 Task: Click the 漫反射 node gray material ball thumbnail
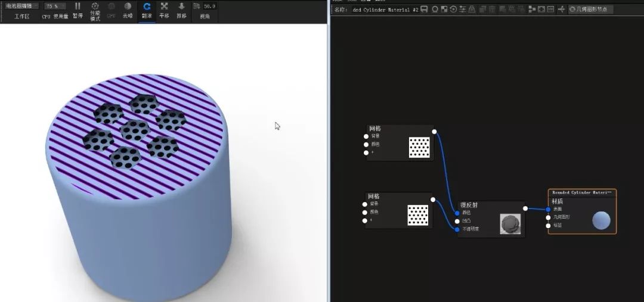pos(510,224)
